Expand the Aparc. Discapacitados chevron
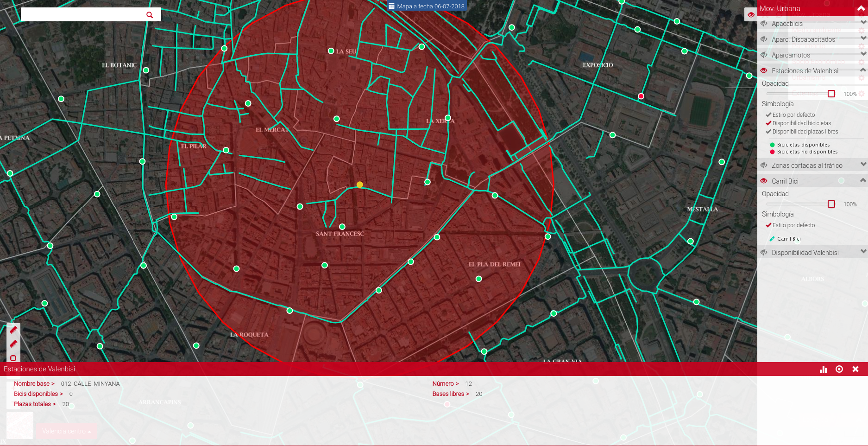This screenshot has width=868, height=446. tap(863, 38)
